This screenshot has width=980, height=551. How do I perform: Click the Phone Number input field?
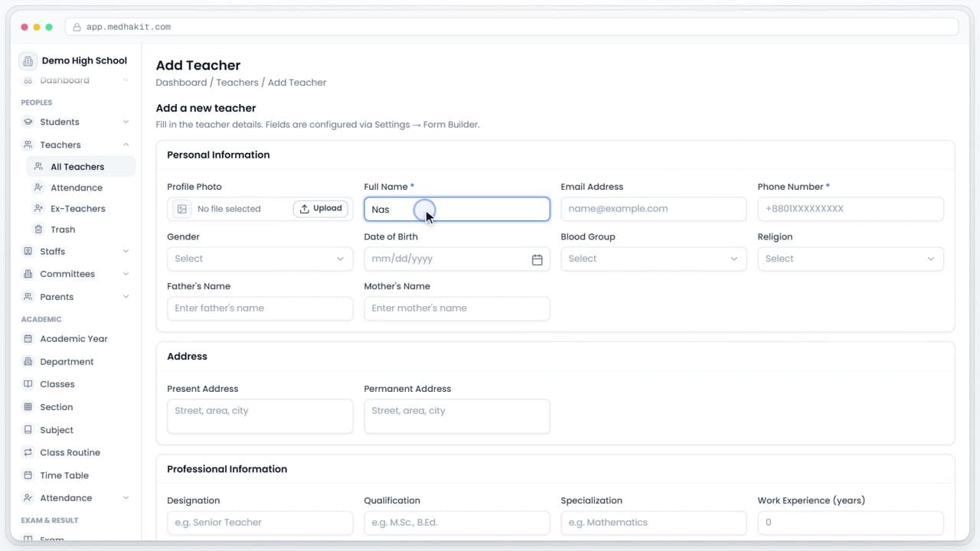(x=851, y=209)
